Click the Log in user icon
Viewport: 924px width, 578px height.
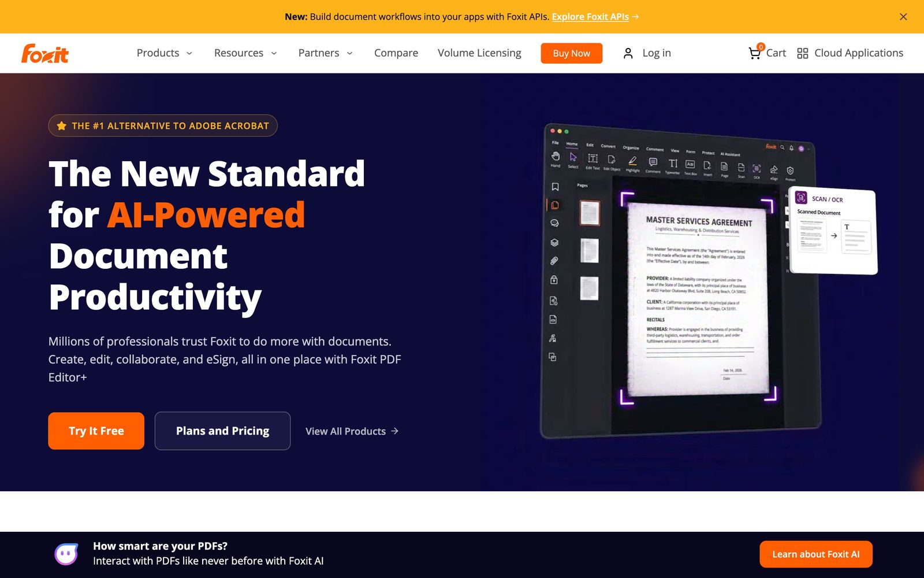click(x=628, y=53)
